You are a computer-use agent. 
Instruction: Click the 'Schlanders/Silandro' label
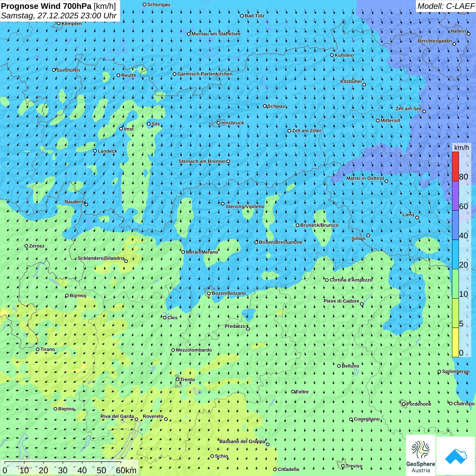[101, 258]
